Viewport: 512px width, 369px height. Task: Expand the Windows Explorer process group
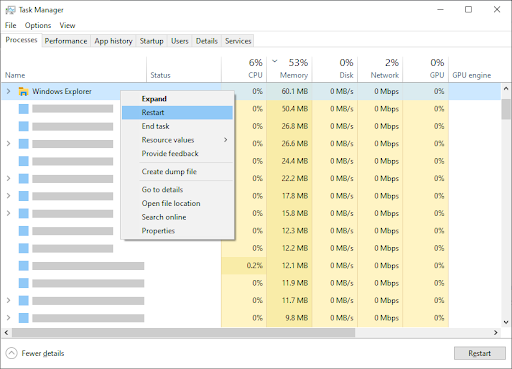point(9,91)
